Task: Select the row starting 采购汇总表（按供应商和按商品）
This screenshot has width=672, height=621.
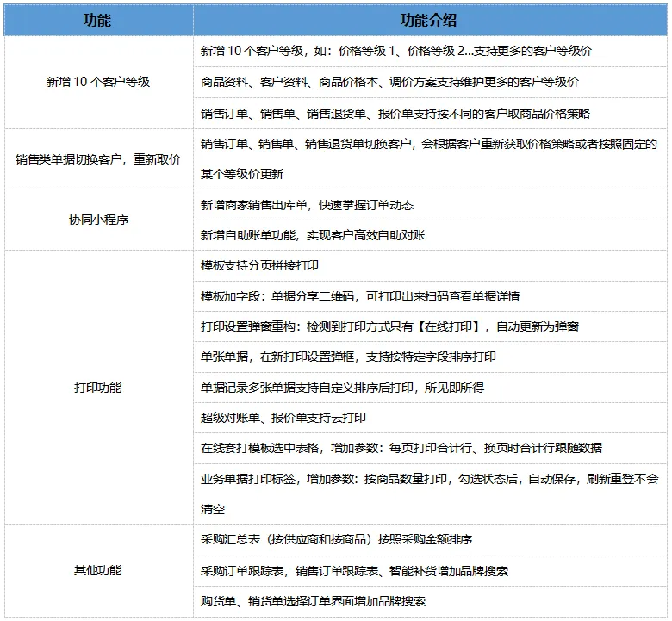Action: [430, 539]
